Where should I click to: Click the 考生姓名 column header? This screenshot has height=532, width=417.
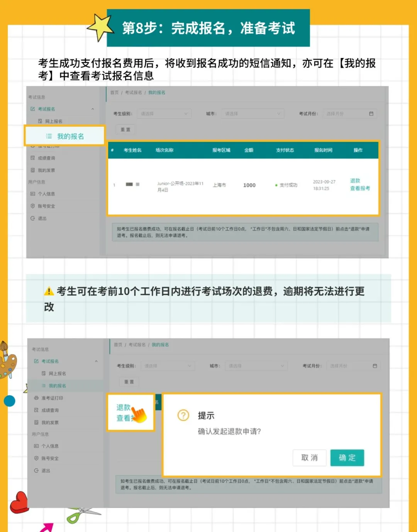click(132, 150)
